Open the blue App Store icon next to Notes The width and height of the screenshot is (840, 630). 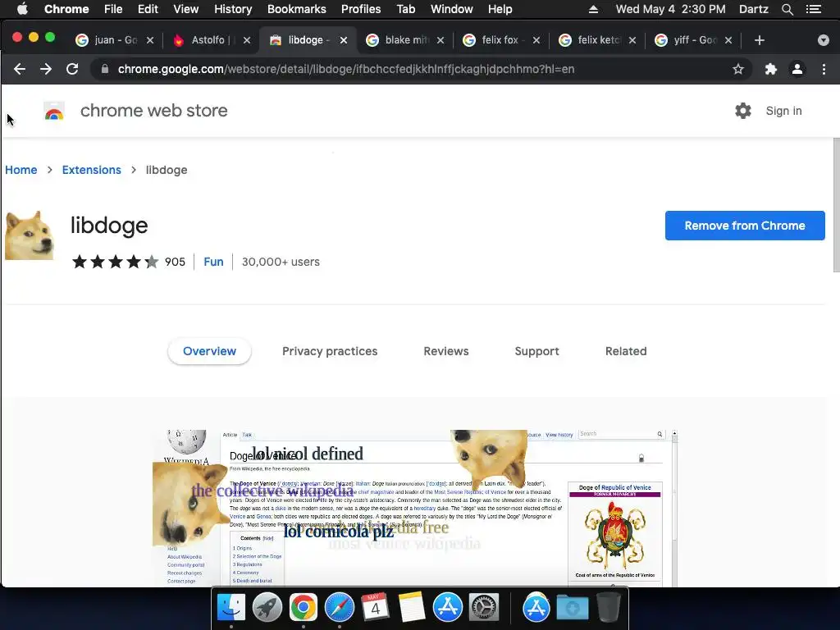click(x=447, y=608)
